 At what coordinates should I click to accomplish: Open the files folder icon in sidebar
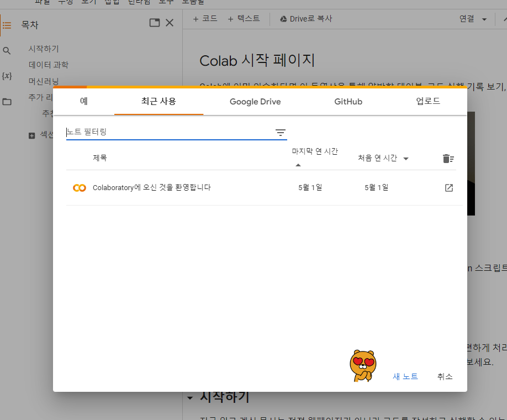click(x=7, y=102)
